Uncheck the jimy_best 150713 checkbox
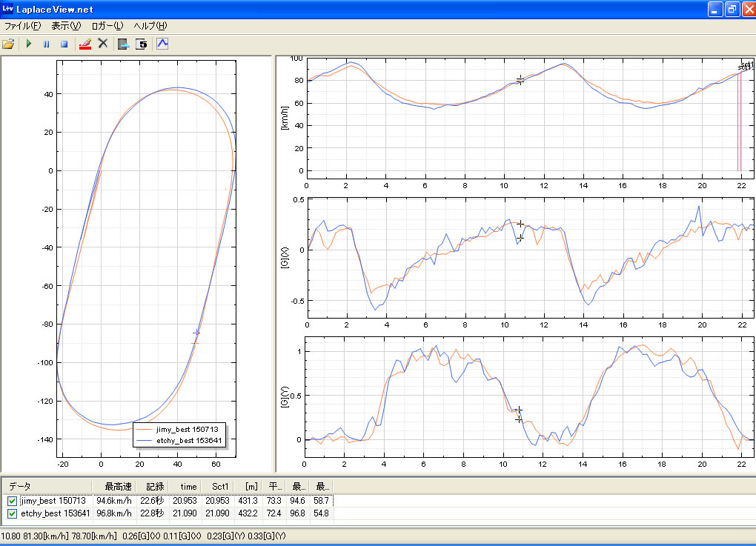The height and width of the screenshot is (546, 756). [x=11, y=502]
